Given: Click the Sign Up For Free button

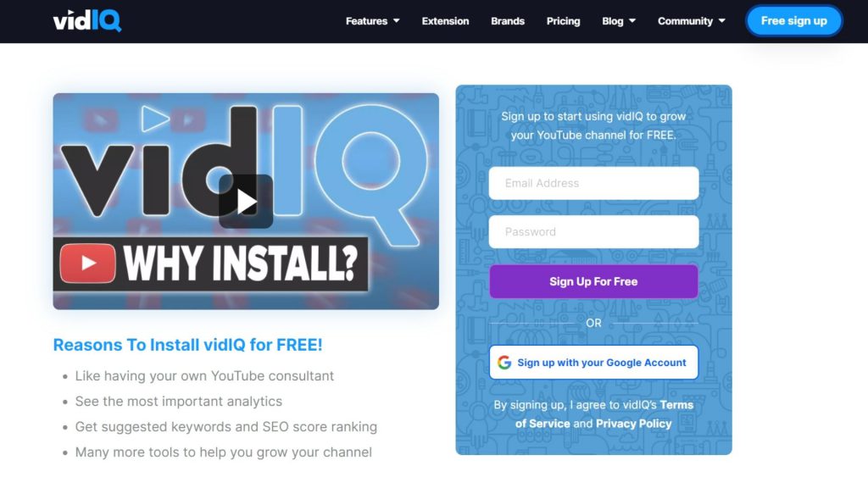Looking at the screenshot, I should (593, 281).
